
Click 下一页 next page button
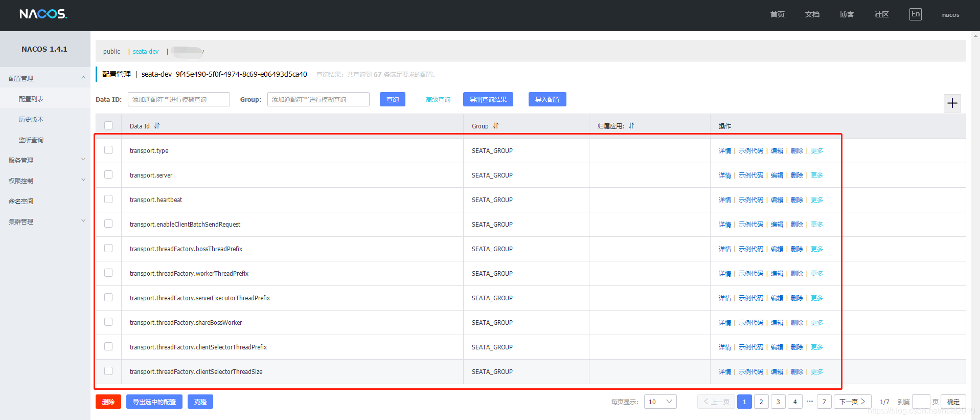coord(853,402)
